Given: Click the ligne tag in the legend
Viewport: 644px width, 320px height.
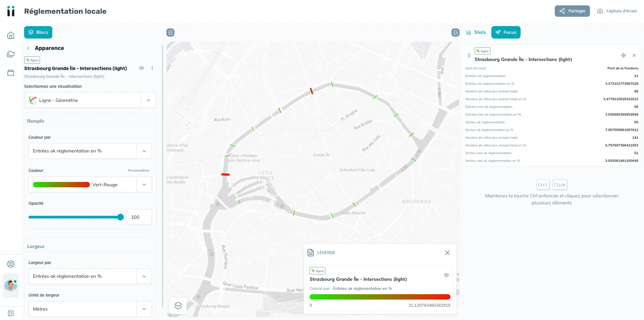Looking at the screenshot, I should pyautogui.click(x=317, y=271).
